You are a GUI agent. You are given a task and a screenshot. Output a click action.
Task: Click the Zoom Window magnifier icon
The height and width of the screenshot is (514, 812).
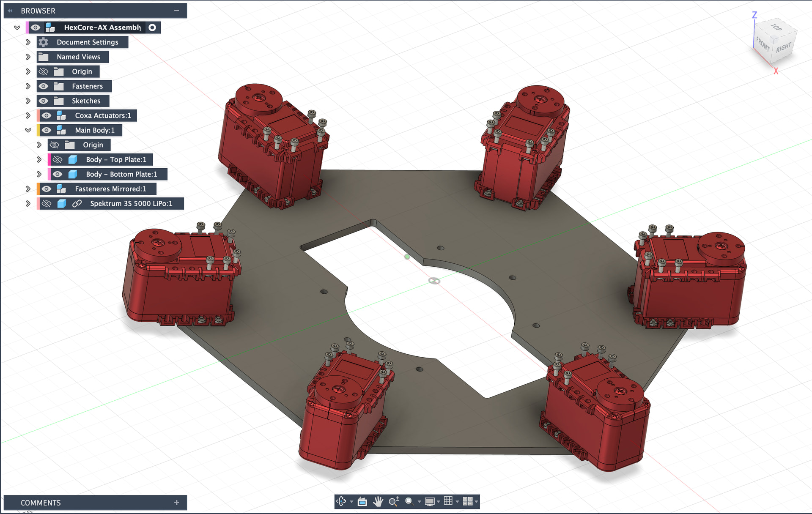tap(409, 501)
